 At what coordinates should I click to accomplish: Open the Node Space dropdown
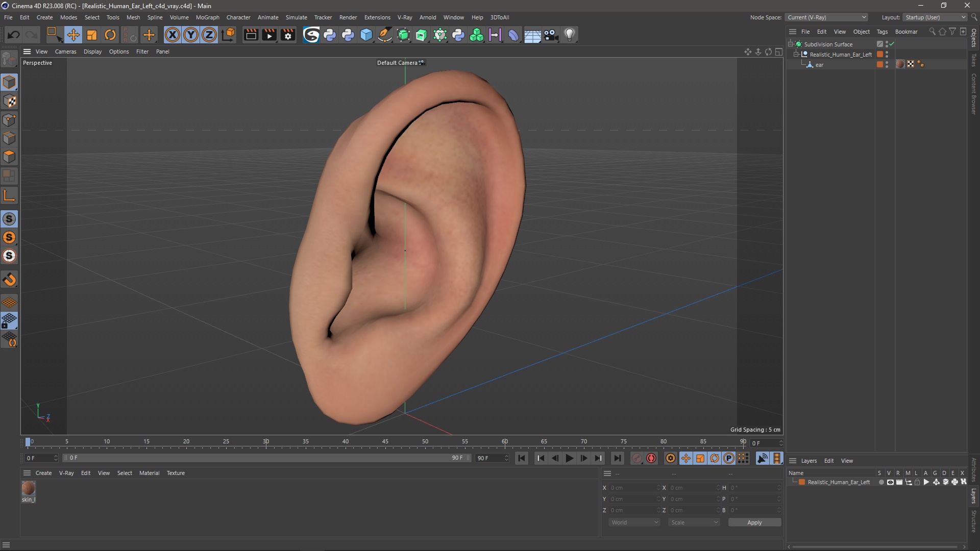[x=826, y=17]
